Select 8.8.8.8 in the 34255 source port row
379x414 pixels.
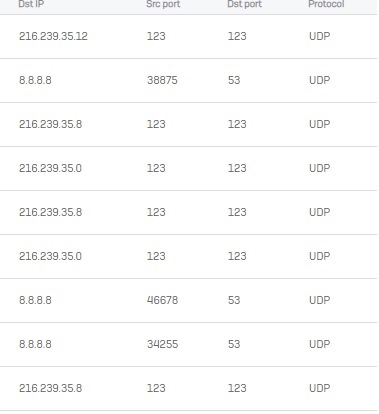35,344
